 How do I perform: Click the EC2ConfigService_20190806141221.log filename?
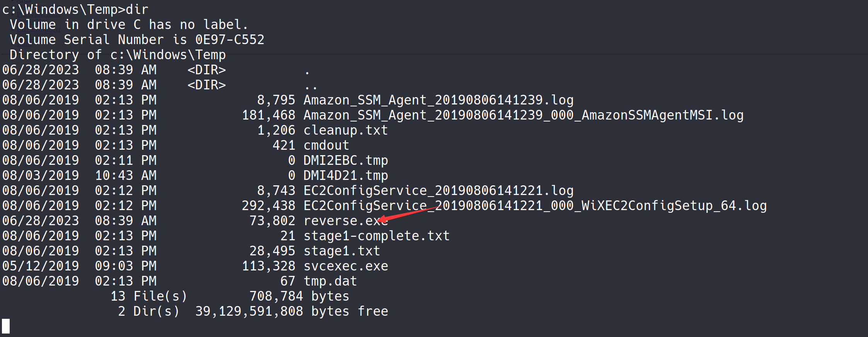point(438,191)
